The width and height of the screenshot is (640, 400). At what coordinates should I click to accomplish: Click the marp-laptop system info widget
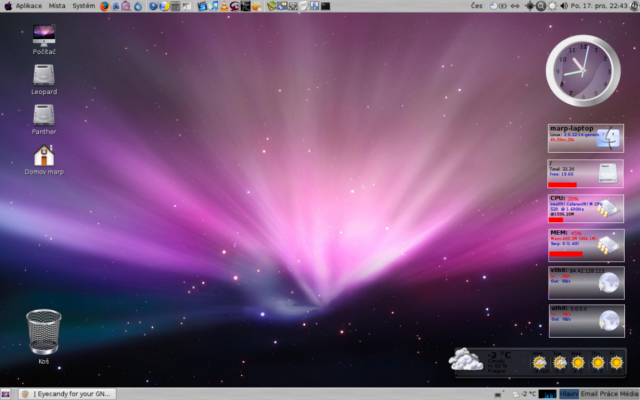click(x=586, y=138)
